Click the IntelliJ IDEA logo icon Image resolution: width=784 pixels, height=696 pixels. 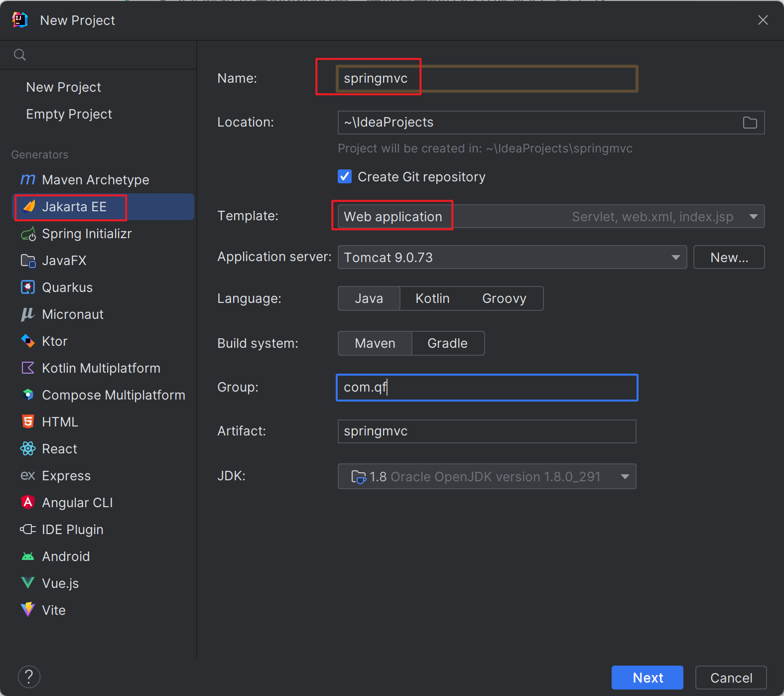tap(20, 20)
